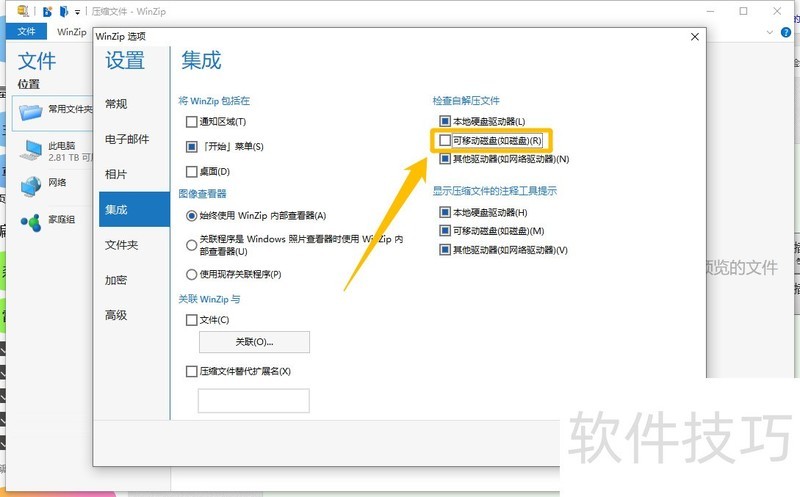Enable the 通知区域(T) checkbox
800x497 pixels.
tap(191, 122)
